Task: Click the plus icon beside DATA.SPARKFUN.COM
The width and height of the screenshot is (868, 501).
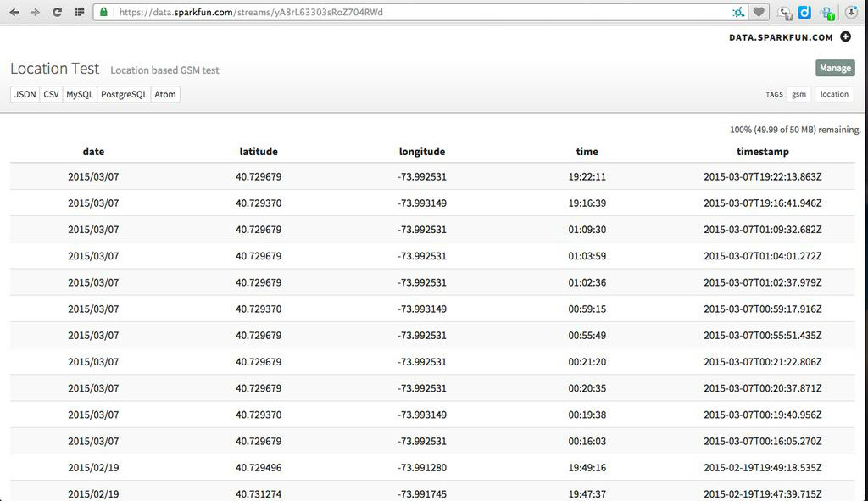Action: (845, 36)
